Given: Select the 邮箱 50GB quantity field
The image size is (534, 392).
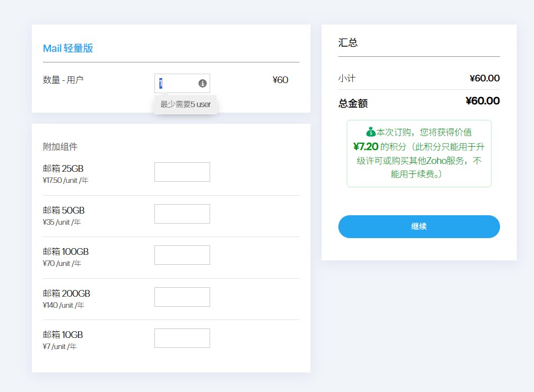Looking at the screenshot, I should [x=182, y=214].
